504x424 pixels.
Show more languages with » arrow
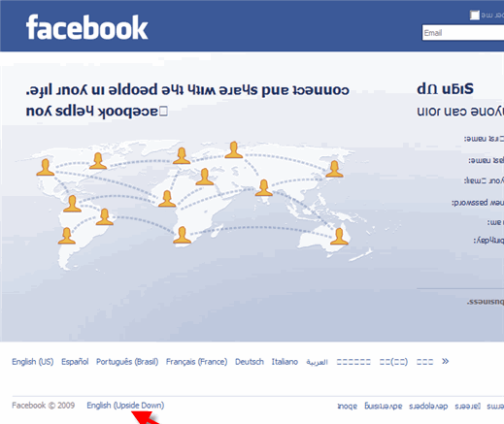[x=446, y=361]
